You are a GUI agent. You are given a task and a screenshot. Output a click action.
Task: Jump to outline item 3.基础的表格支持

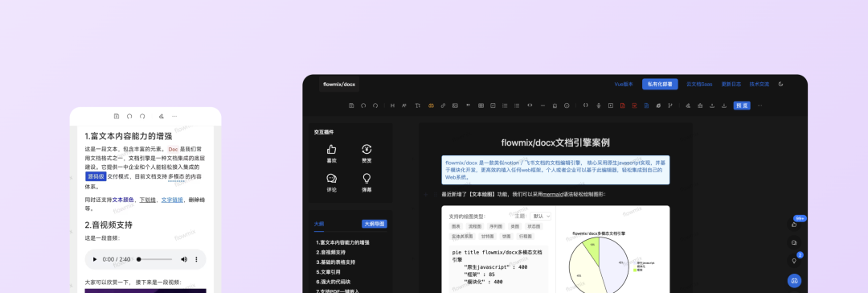[x=335, y=262]
